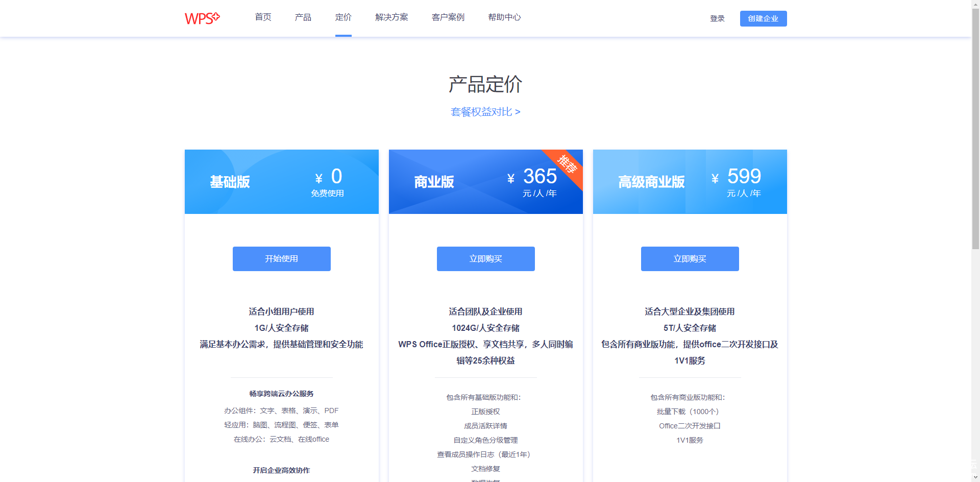The height and width of the screenshot is (482, 980).
Task: Click the 办公组件 feature line
Action: point(282,411)
